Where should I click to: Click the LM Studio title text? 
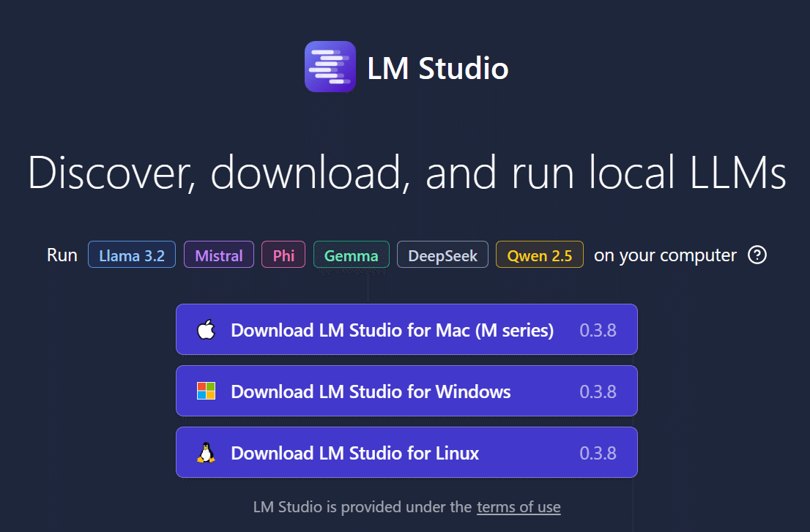tap(438, 68)
